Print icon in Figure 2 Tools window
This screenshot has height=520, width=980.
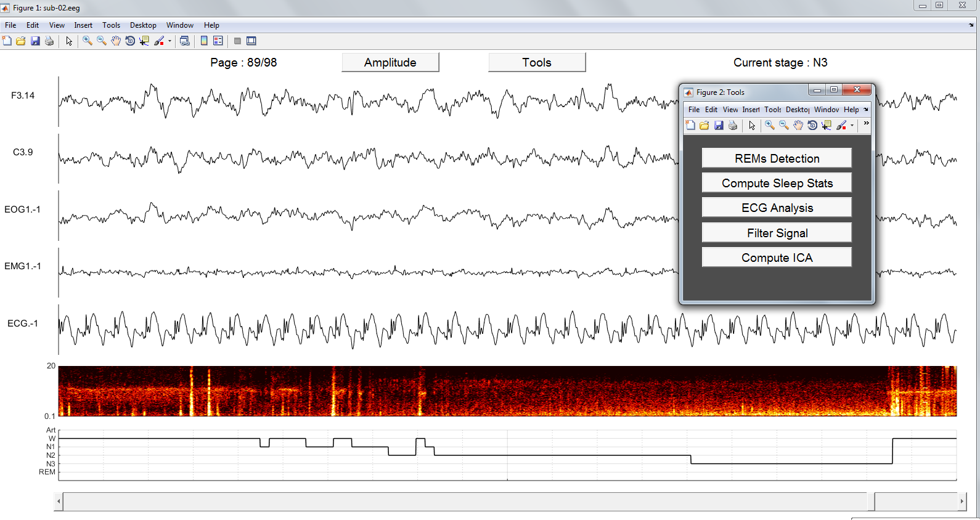tap(733, 126)
